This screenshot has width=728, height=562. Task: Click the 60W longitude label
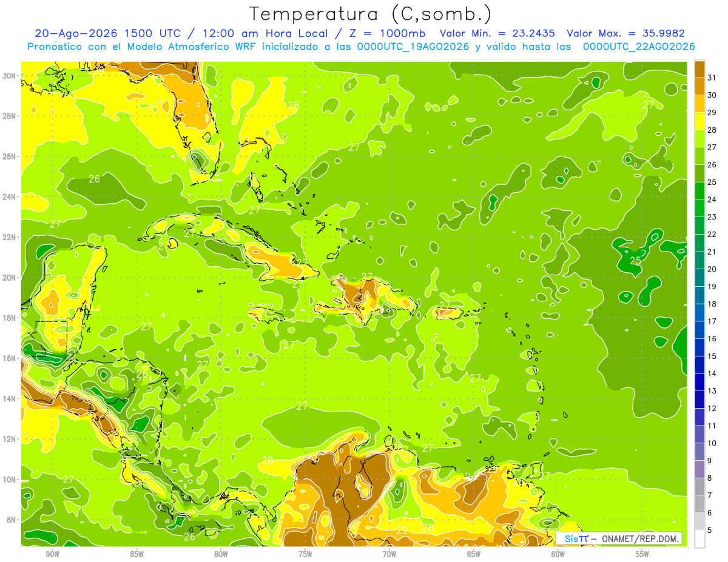(x=558, y=554)
